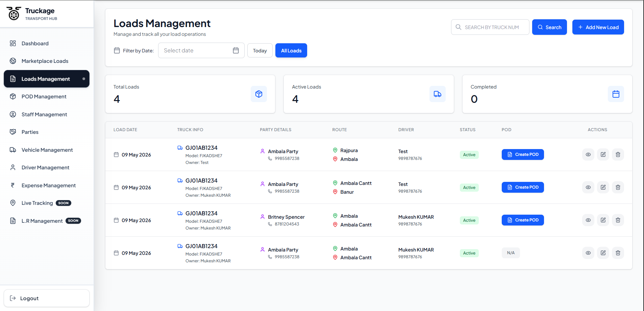Open Vehicle Management in sidebar
The image size is (644, 311).
(x=47, y=150)
